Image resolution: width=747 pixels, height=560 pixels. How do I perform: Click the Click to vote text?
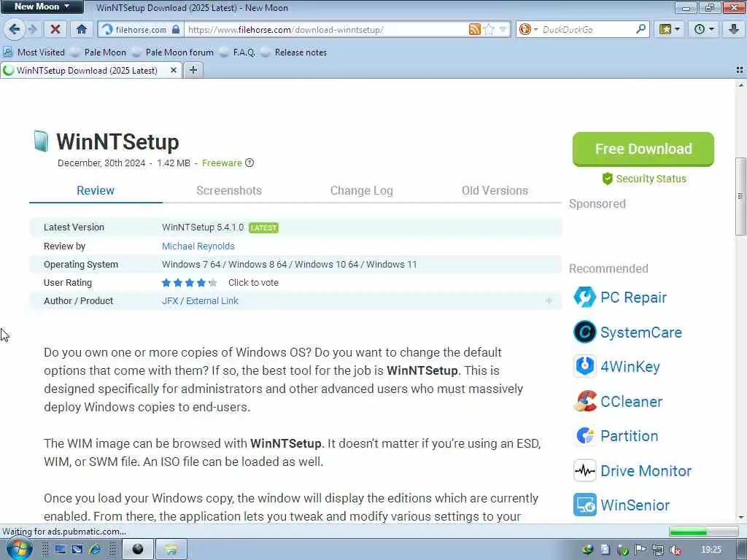253,283
